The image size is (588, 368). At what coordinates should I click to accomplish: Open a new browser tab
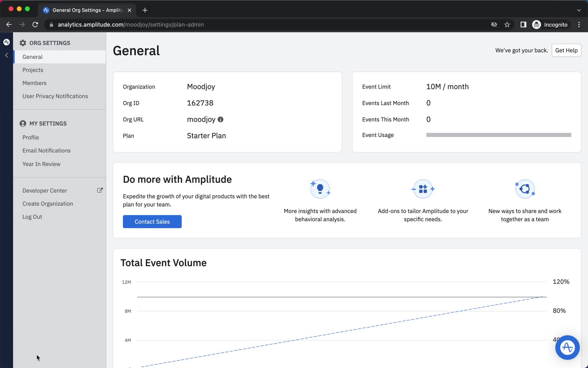tap(145, 10)
